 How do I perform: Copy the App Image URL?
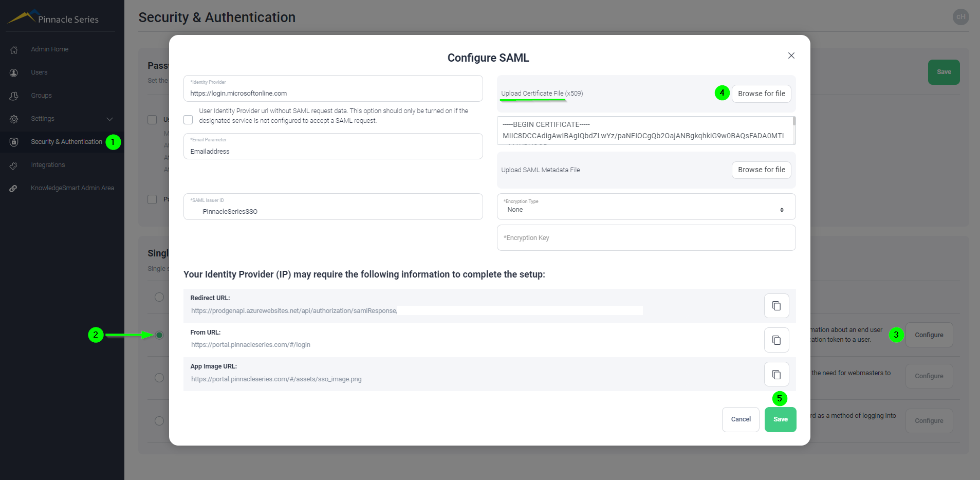(x=776, y=374)
